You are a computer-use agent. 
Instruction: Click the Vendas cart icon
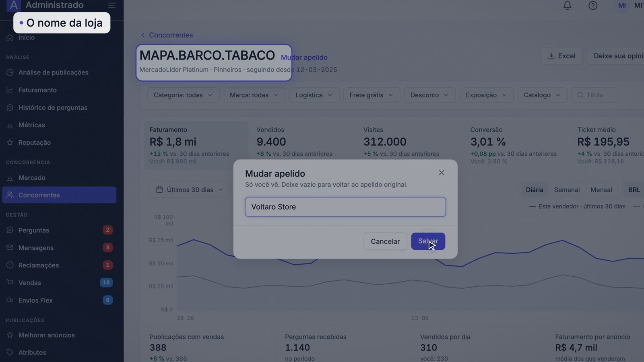pyautogui.click(x=10, y=282)
